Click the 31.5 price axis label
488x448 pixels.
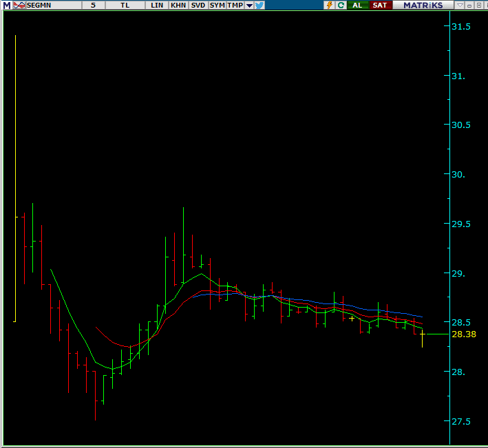point(461,27)
